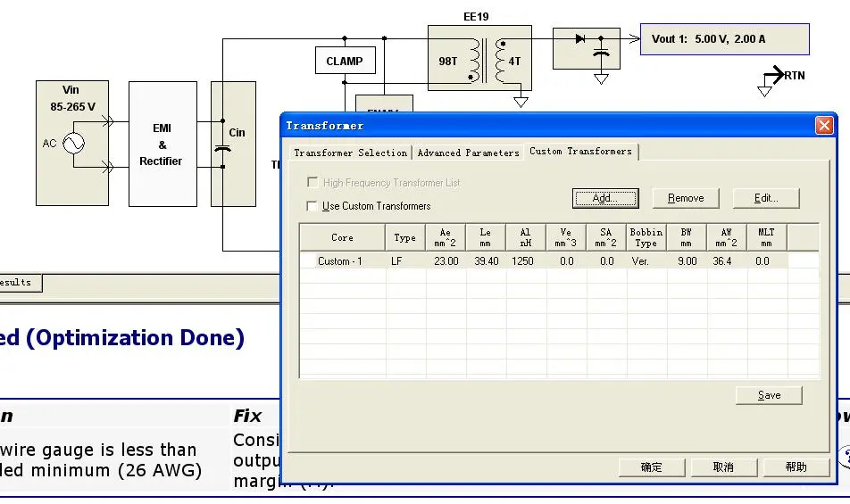Click the Type column header
This screenshot has height=504, width=850.
405,237
